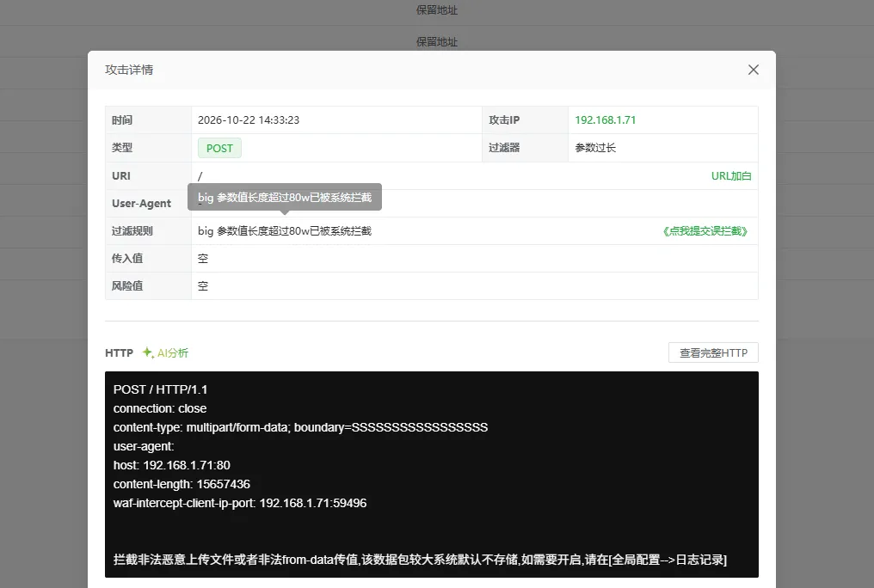Image resolution: width=874 pixels, height=588 pixels.
Task: Click the 过滤规则 row label
Action: [x=132, y=230]
